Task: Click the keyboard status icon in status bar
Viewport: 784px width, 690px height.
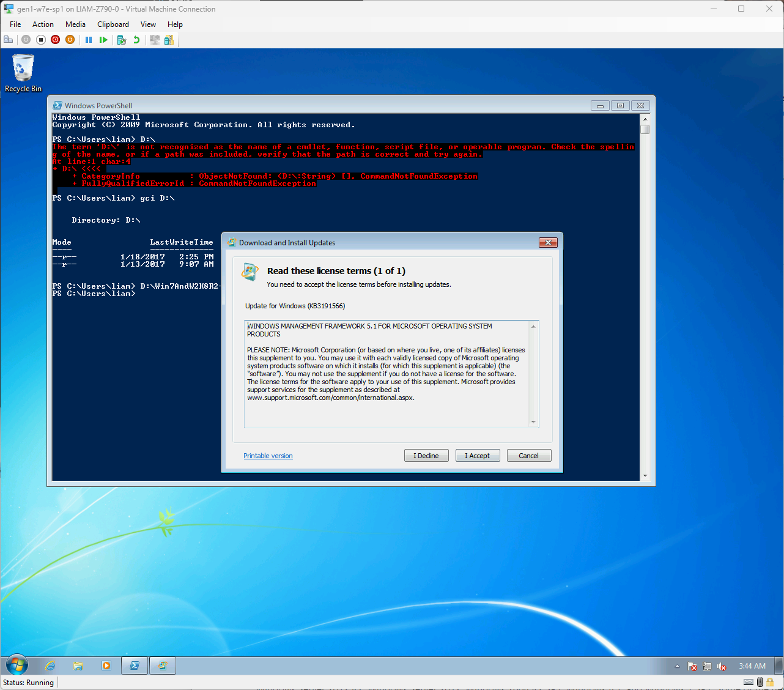Action: [x=749, y=682]
